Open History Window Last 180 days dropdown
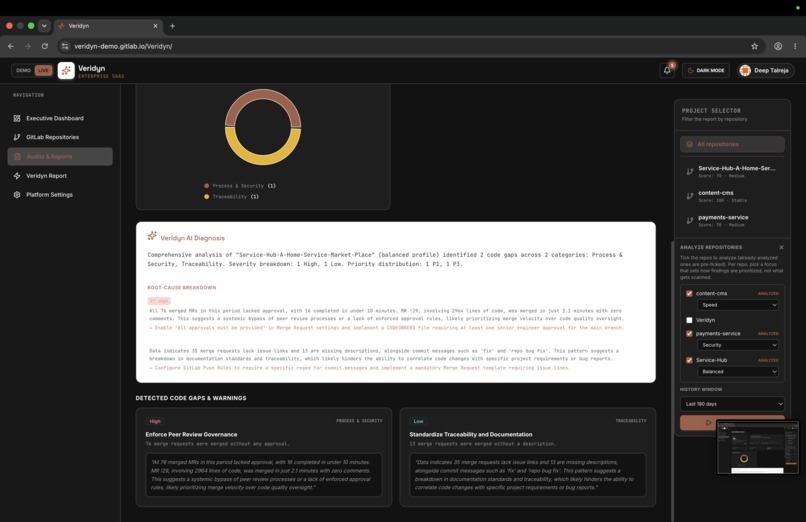Image resolution: width=806 pixels, height=522 pixels. (732, 404)
